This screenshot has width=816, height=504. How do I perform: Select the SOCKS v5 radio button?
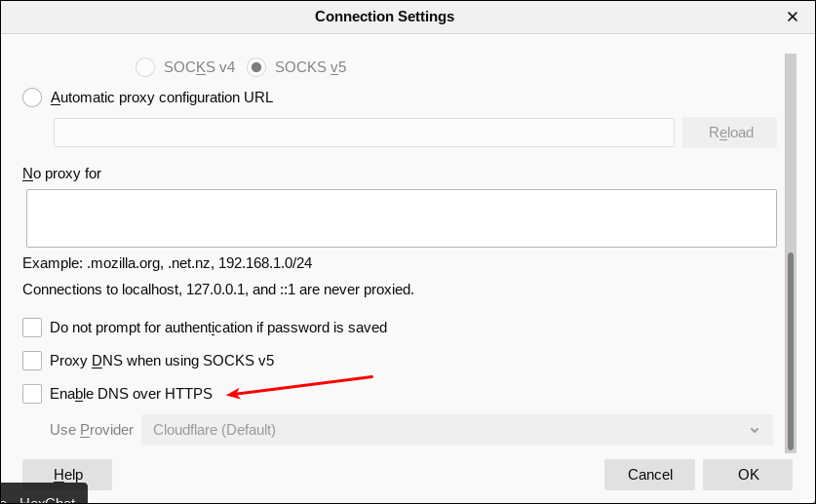[256, 67]
